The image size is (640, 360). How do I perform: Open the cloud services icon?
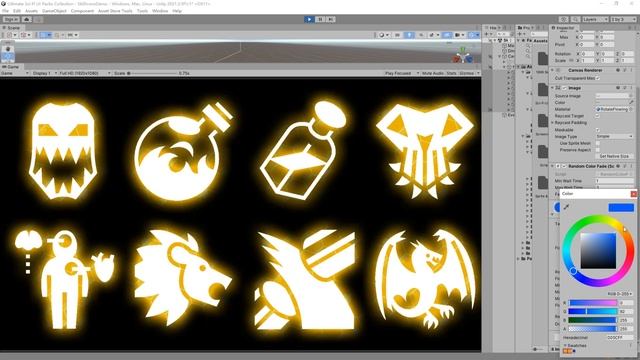[x=27, y=19]
